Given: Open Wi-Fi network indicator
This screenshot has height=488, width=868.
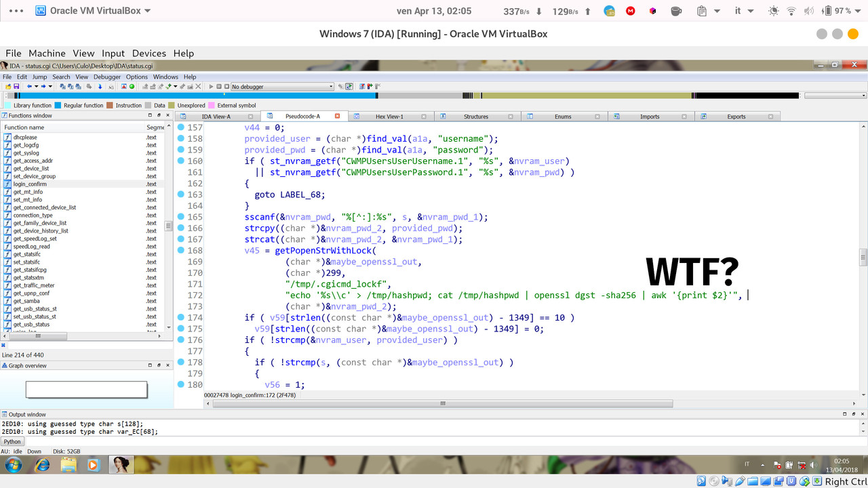Looking at the screenshot, I should (x=791, y=11).
